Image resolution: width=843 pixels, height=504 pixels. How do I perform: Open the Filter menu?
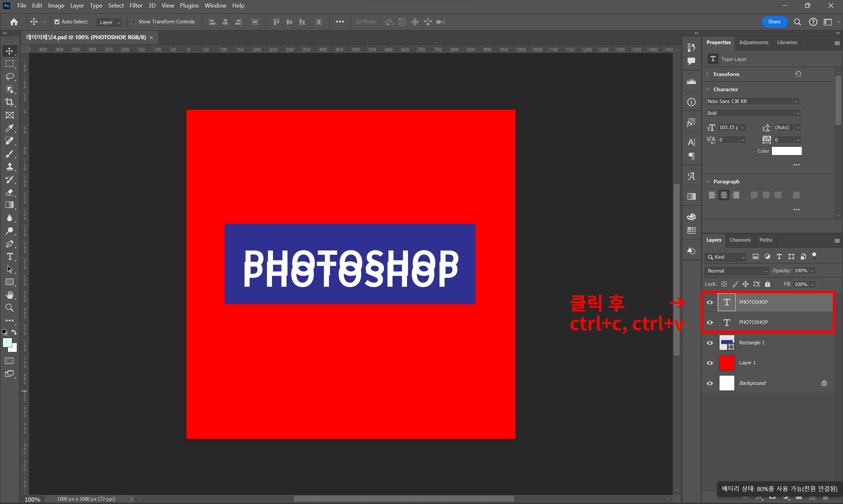coord(136,6)
